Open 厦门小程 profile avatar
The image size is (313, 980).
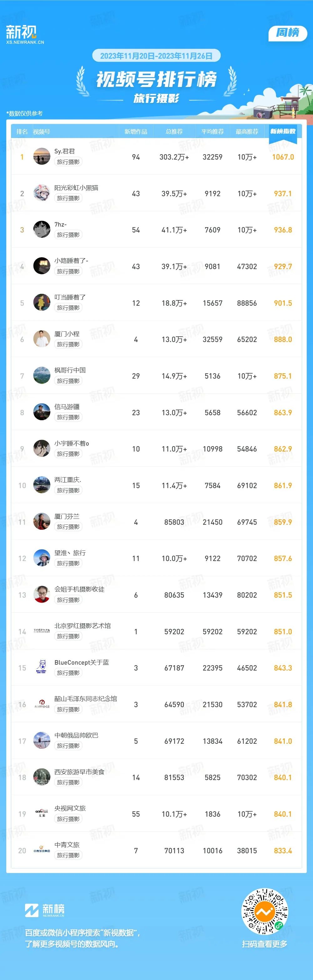tap(42, 339)
